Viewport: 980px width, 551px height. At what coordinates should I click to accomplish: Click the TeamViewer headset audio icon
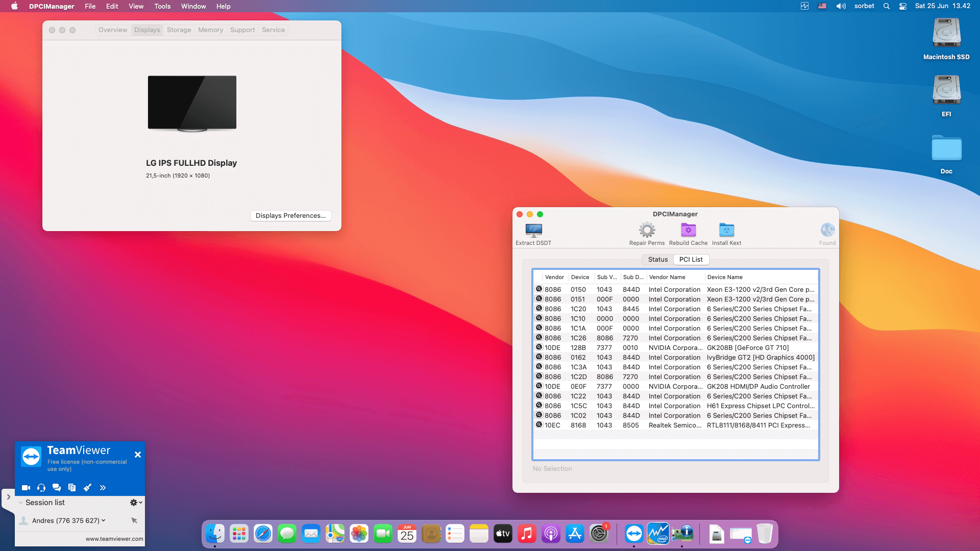(41, 488)
